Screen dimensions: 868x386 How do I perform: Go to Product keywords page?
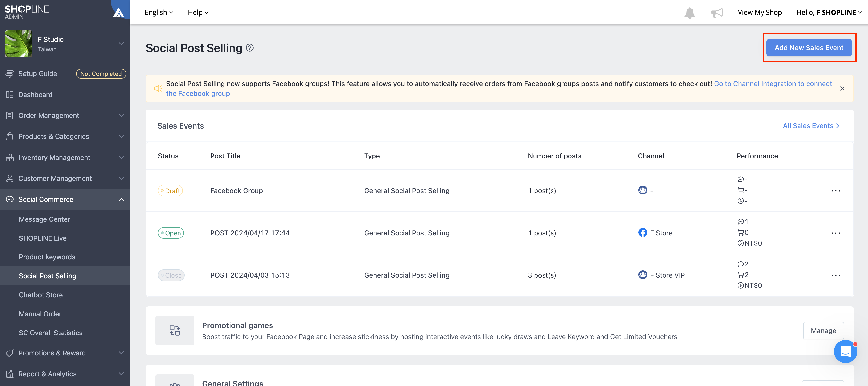point(47,257)
